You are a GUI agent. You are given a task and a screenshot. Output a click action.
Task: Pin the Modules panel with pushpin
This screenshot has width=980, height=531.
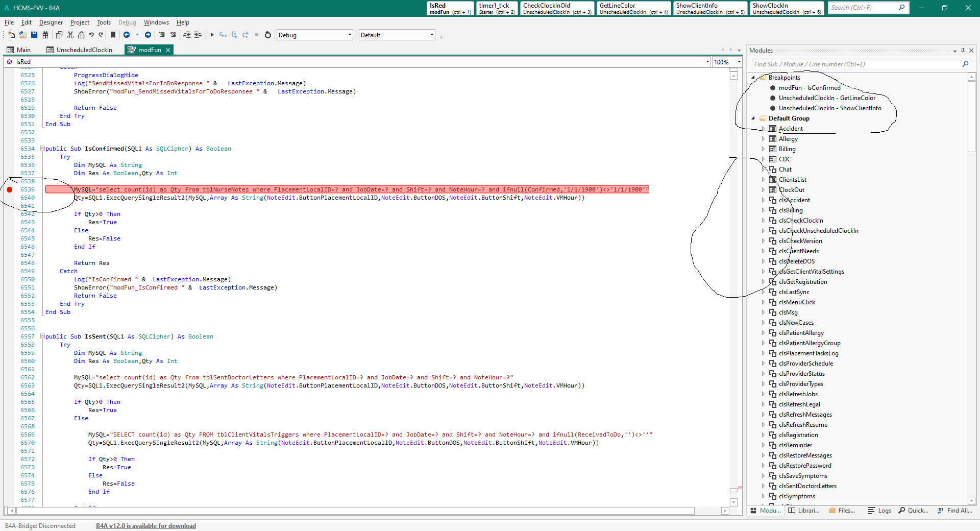(x=963, y=51)
